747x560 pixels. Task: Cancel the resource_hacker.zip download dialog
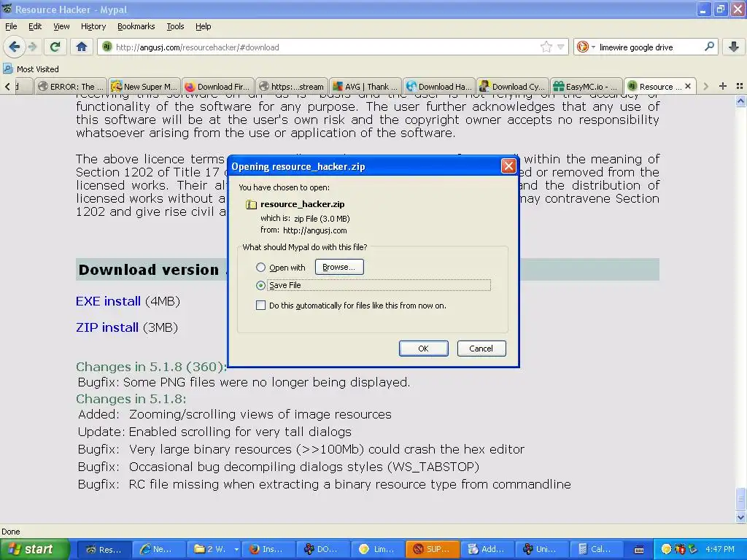[481, 348]
